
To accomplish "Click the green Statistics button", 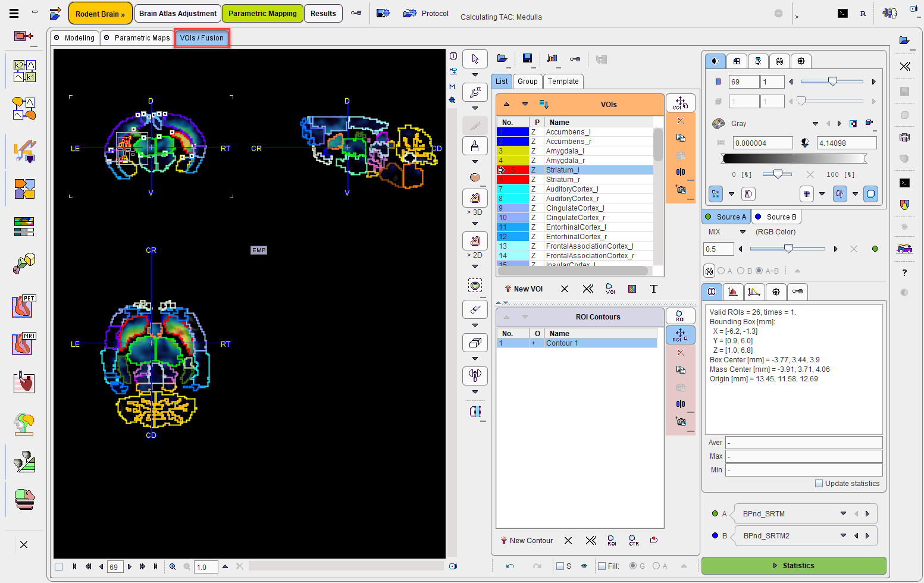I will (x=793, y=565).
